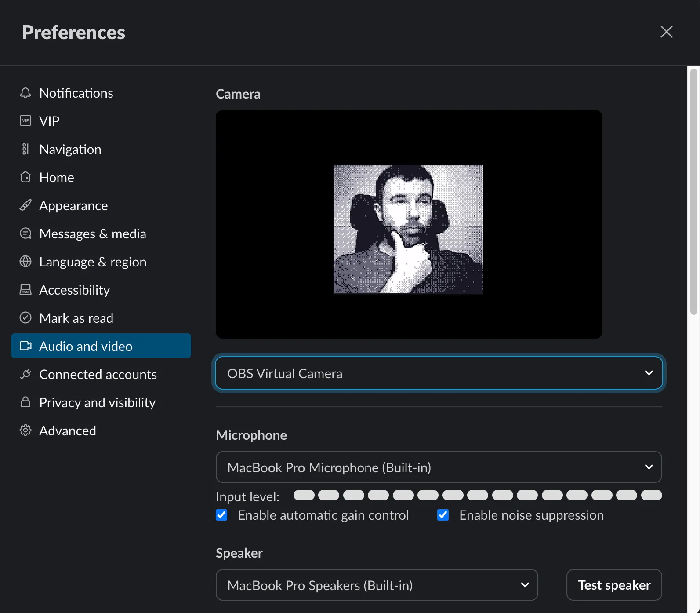
Task: Open the OBS Virtual Camera dropdown
Action: [439, 373]
